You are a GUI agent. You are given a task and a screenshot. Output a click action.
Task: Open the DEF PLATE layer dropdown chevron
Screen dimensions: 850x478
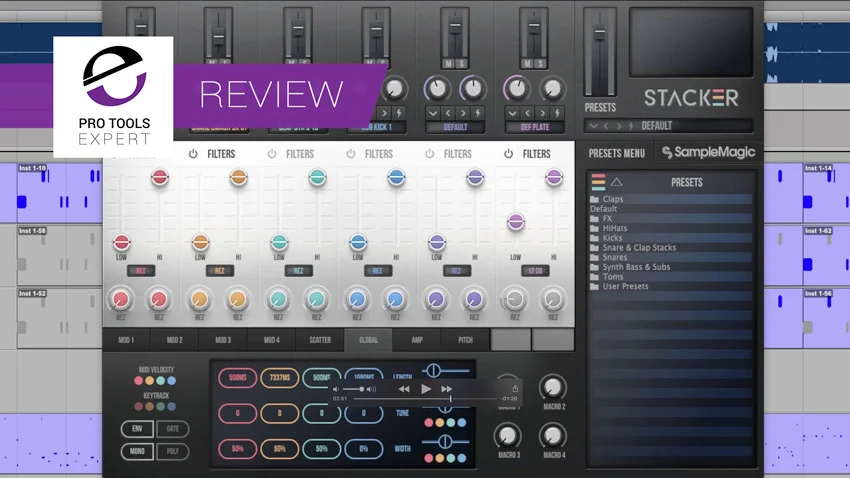512,113
